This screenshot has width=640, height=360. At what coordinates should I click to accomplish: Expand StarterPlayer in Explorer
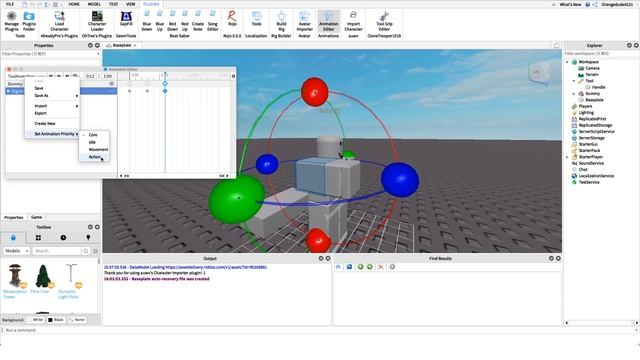tap(567, 157)
